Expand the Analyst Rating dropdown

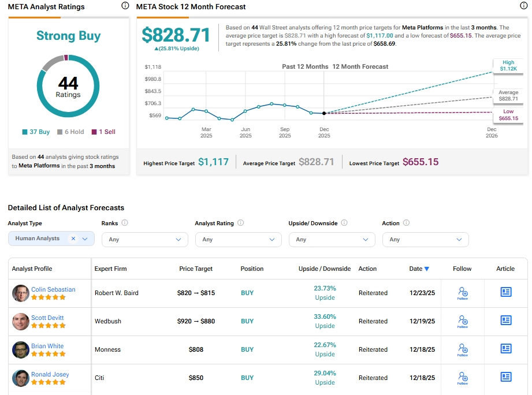click(238, 240)
